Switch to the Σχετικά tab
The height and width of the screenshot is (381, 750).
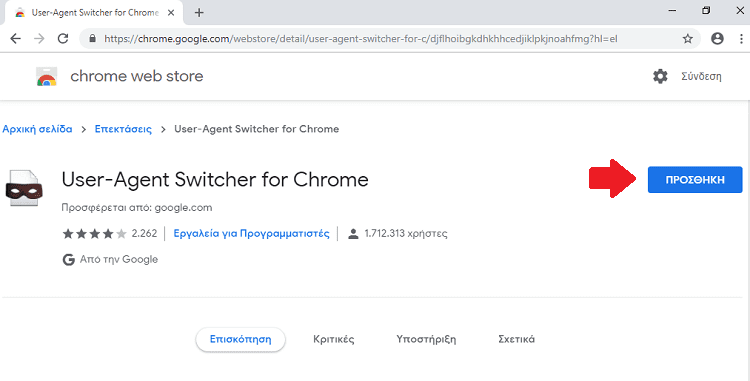tap(516, 339)
